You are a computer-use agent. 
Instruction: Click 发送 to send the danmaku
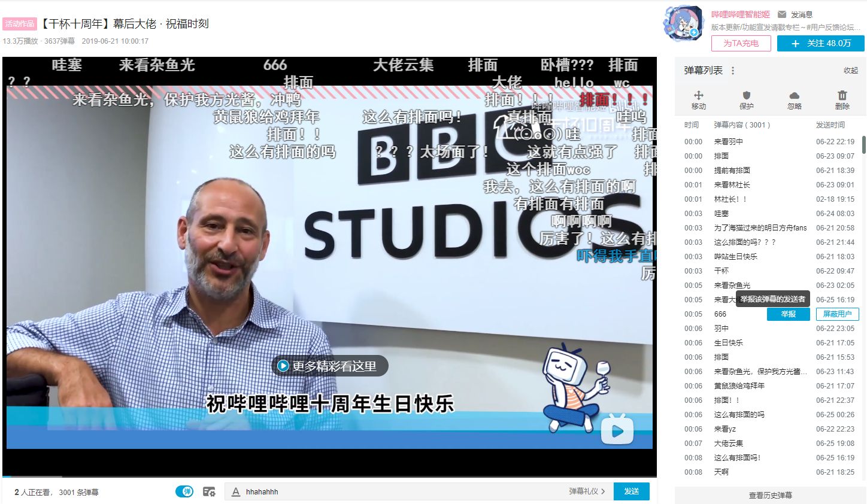tap(632, 491)
